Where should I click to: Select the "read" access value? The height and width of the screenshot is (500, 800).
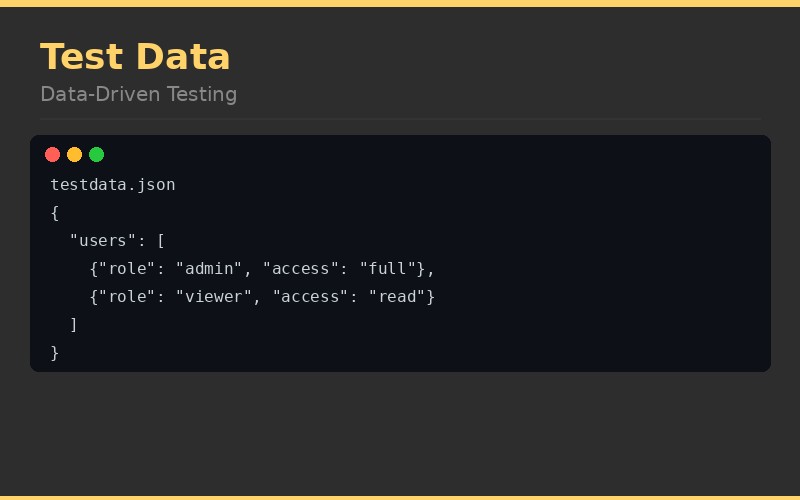(x=397, y=297)
